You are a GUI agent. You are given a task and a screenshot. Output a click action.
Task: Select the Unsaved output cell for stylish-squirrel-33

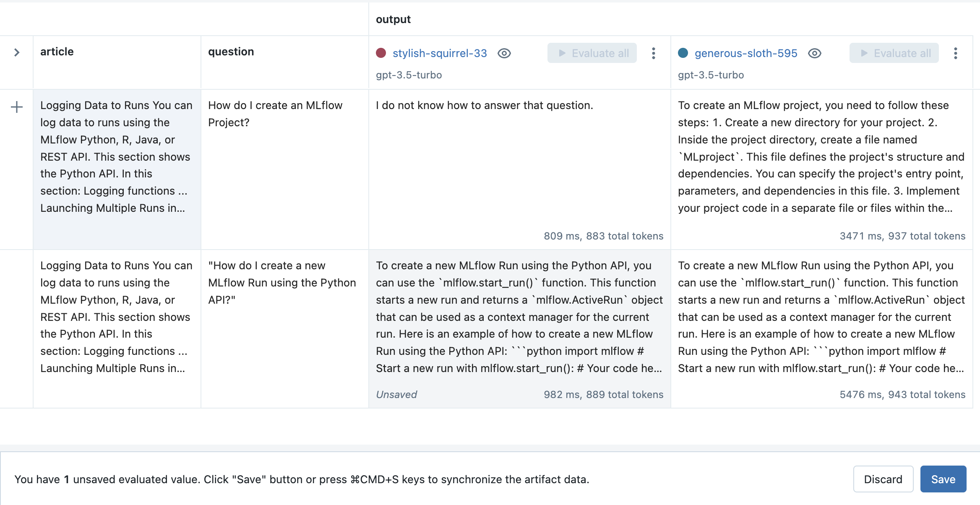tap(519, 328)
